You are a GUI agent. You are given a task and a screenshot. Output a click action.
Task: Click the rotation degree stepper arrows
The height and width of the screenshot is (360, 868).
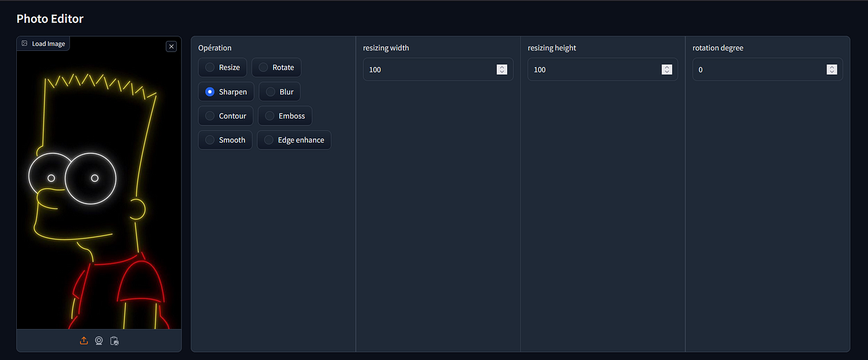[x=831, y=70]
